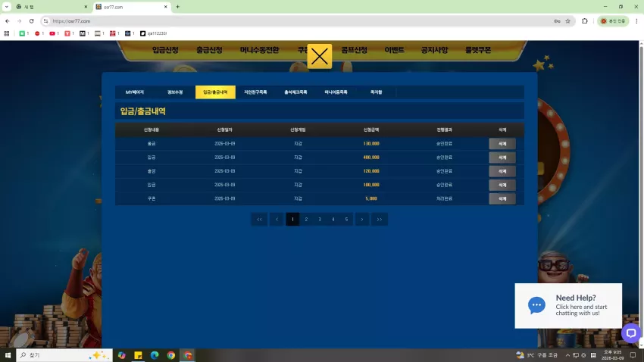The height and width of the screenshot is (362, 644).
Task: Open the Chrome three-dot menu
Action: click(636, 21)
